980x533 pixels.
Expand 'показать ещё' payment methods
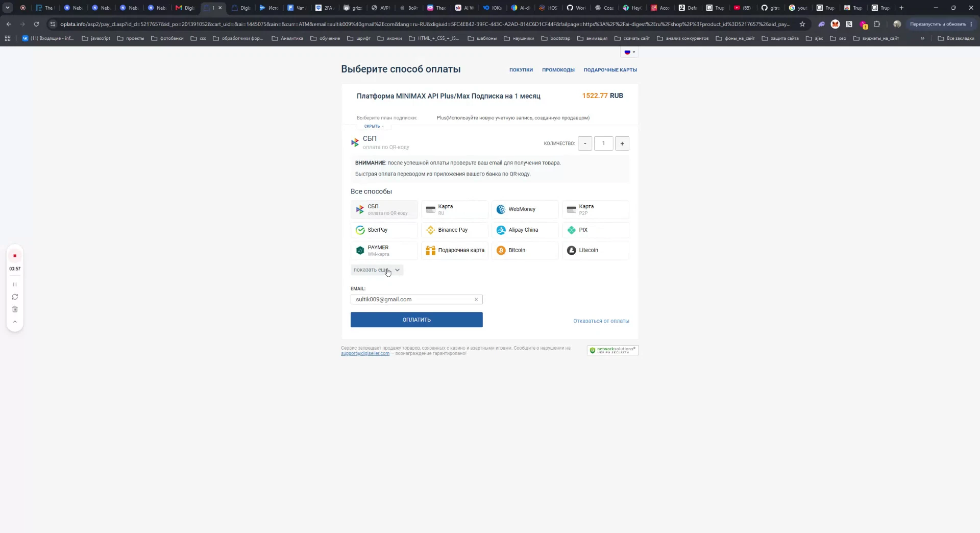pos(377,270)
